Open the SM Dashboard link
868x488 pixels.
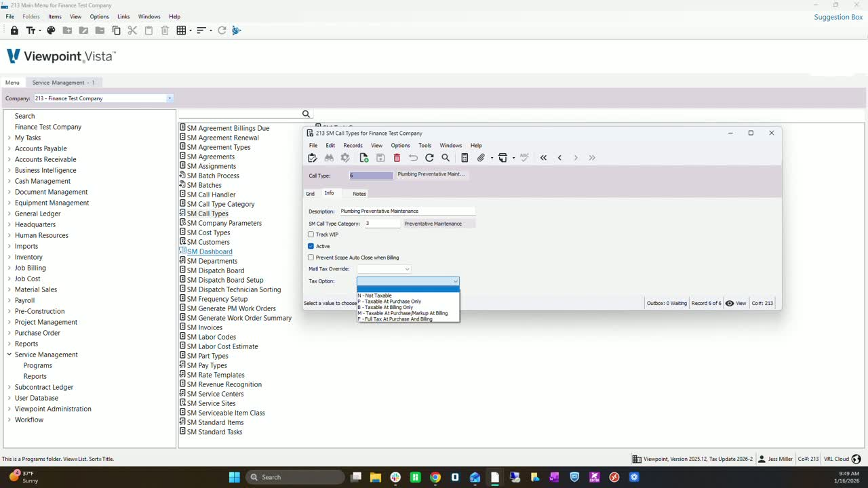[x=210, y=251]
